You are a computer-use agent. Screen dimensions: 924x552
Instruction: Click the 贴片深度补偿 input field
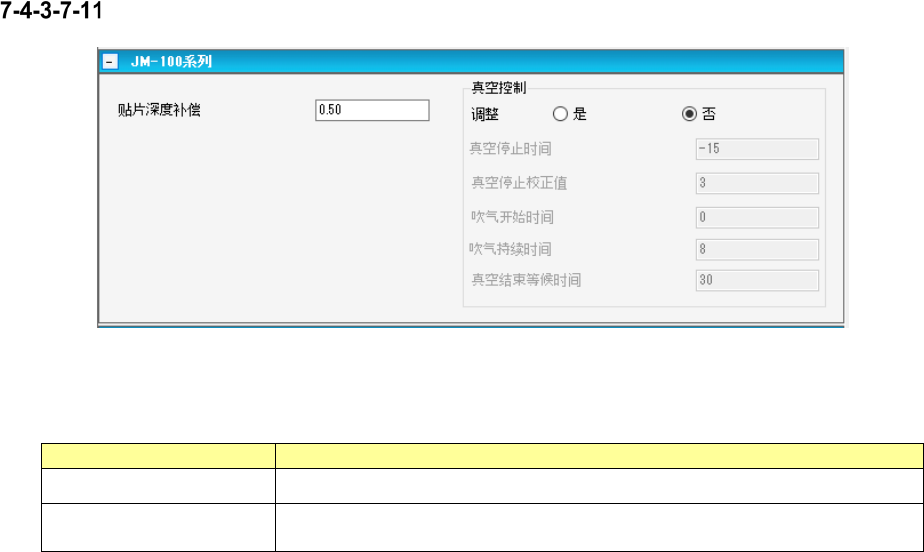[372, 110]
